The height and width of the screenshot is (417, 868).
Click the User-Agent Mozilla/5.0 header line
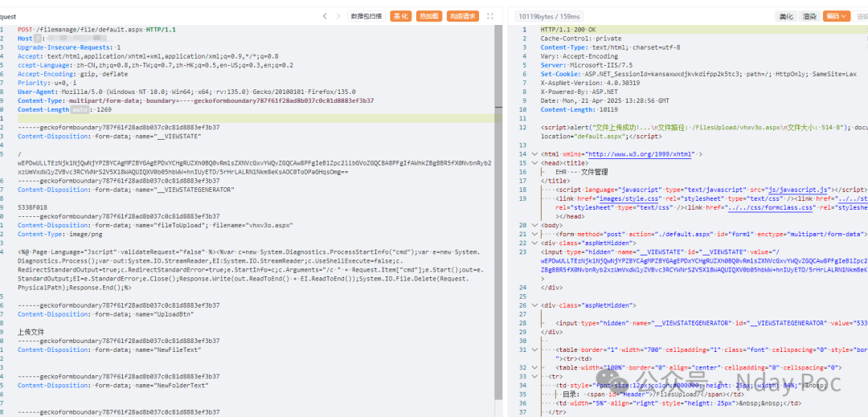coord(186,92)
